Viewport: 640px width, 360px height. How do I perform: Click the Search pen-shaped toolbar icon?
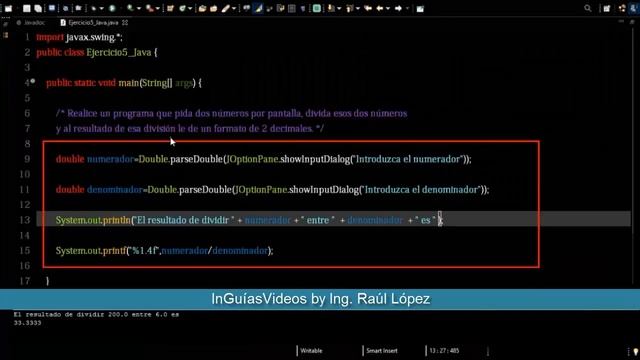(226, 8)
